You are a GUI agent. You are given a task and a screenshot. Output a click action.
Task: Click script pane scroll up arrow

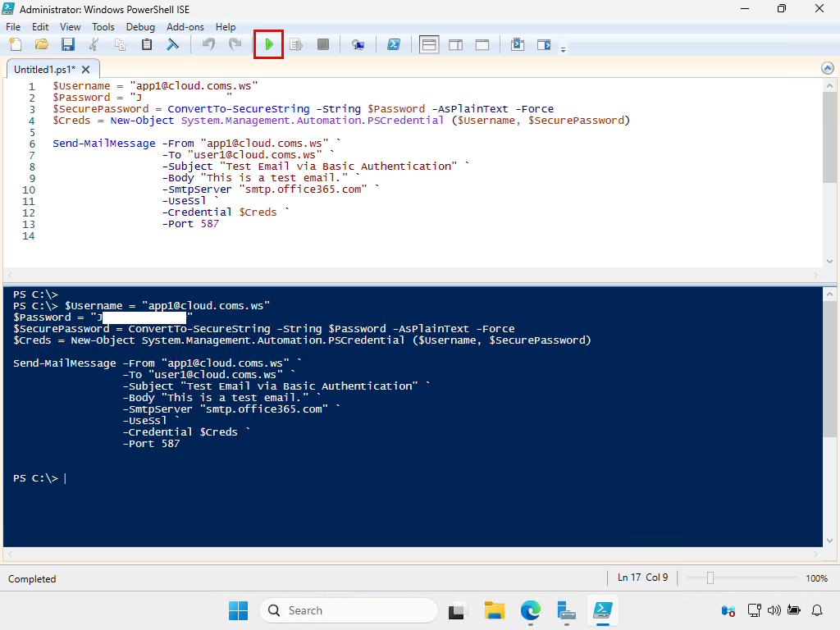click(x=829, y=85)
